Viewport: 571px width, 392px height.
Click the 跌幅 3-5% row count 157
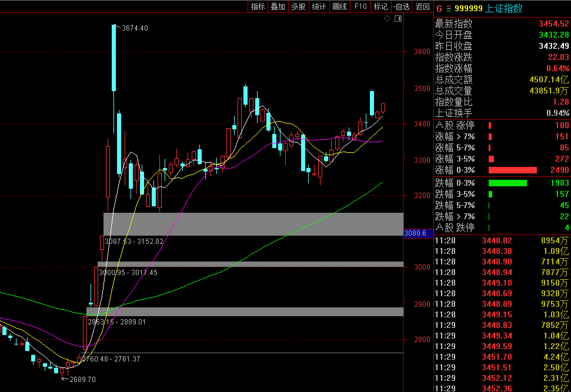(x=562, y=194)
